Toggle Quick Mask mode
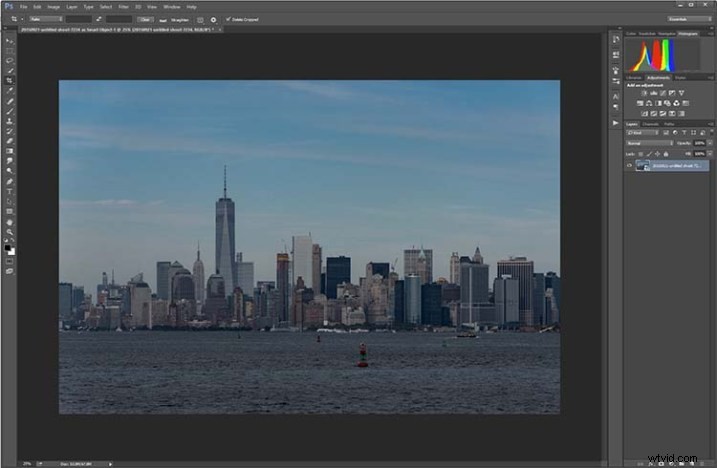Image resolution: width=717 pixels, height=468 pixels. pyautogui.click(x=10, y=261)
